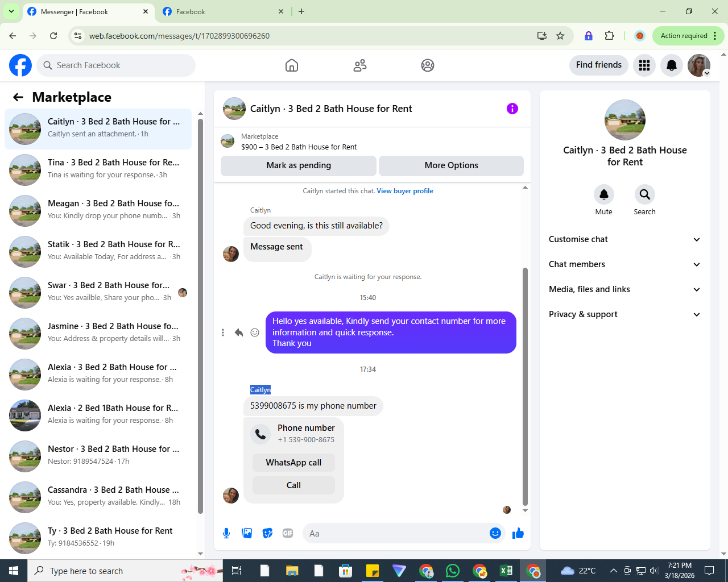Expand the Chat members section
The image size is (728, 582).
click(x=625, y=264)
